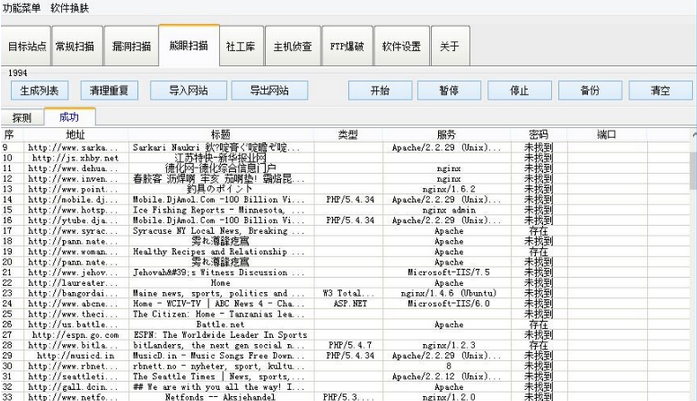Sort by the 密码 column header
Screen dimensions: 697x401
coord(537,134)
